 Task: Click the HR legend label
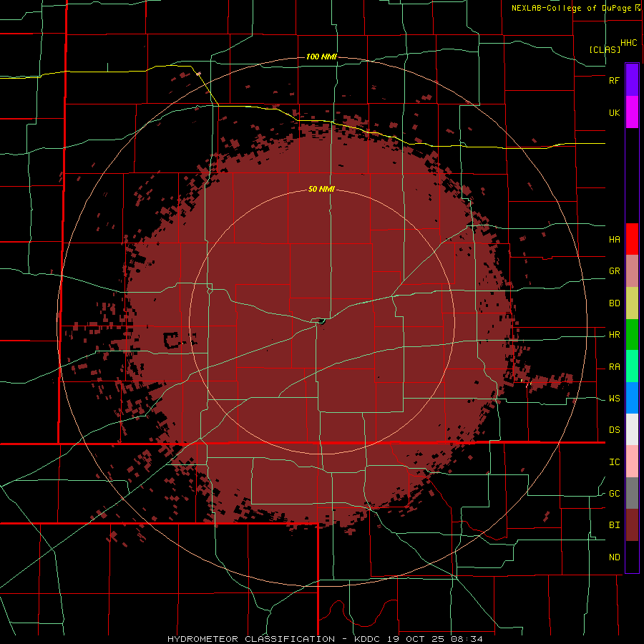(614, 335)
